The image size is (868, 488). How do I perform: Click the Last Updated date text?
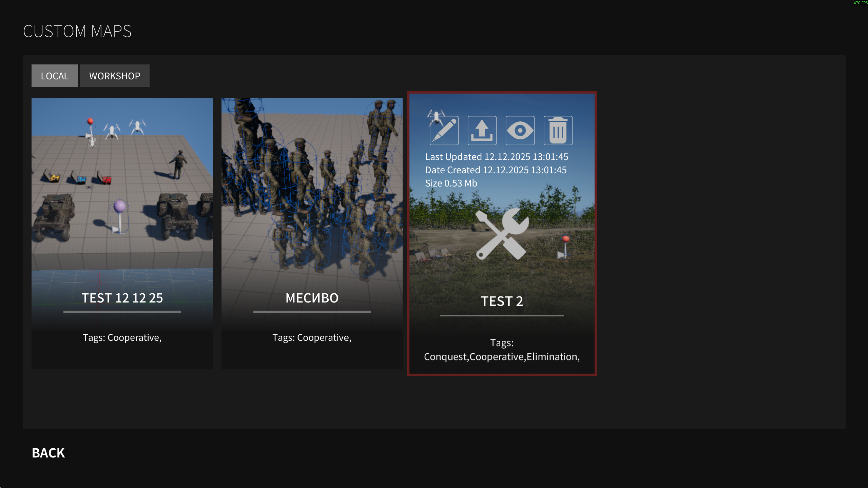(x=496, y=157)
